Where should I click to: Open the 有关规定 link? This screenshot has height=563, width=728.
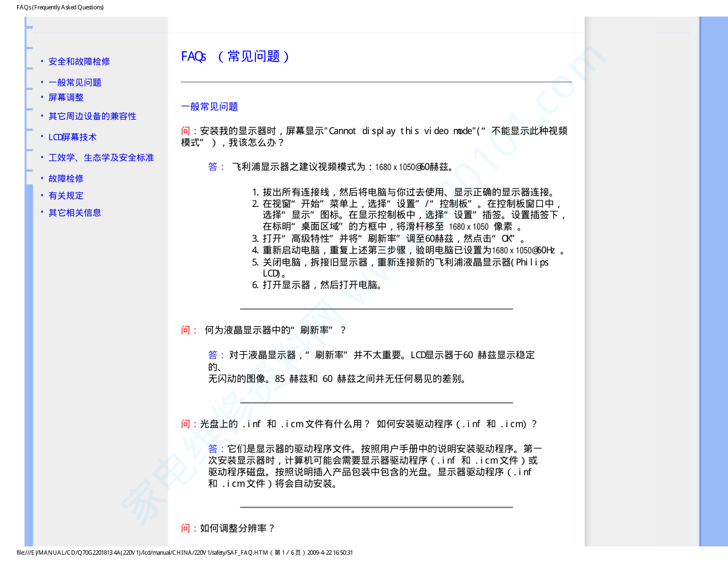tap(66, 195)
